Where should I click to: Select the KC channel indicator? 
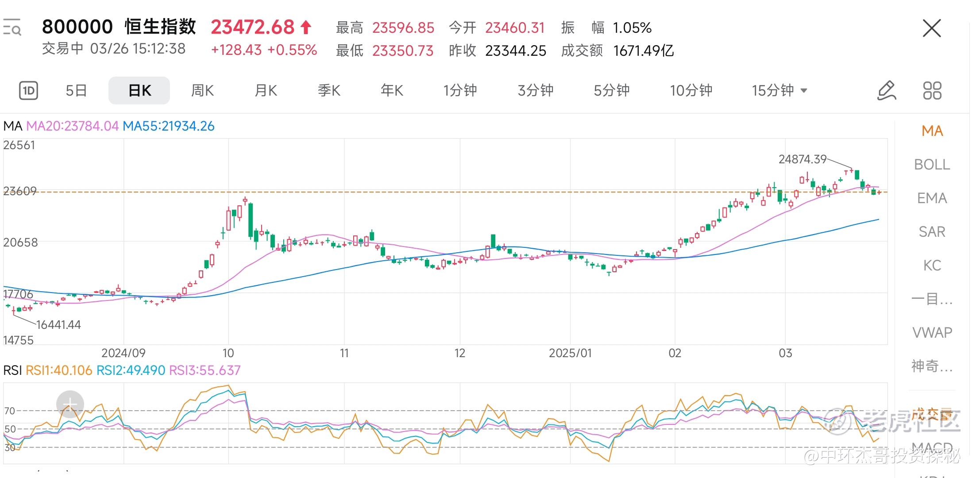932,266
